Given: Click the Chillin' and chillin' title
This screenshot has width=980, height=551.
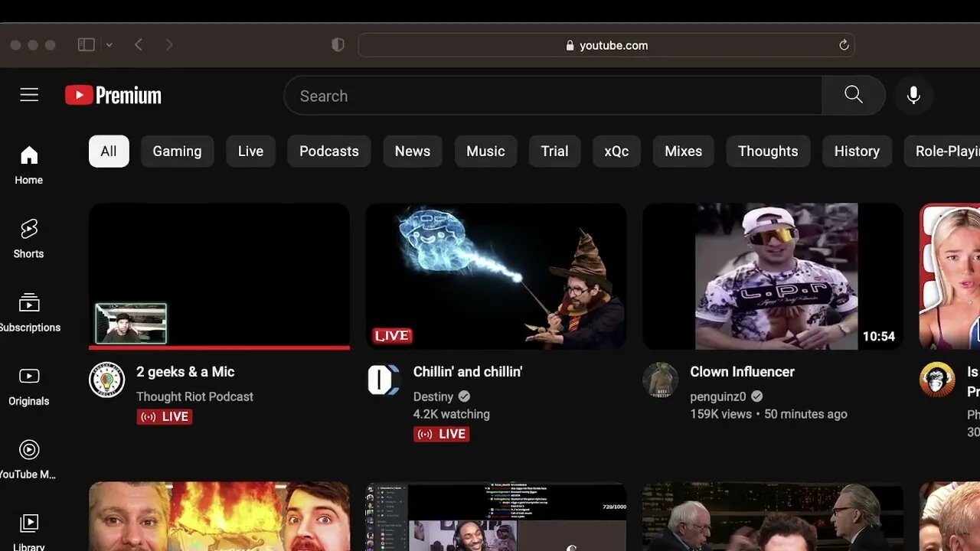Looking at the screenshot, I should pyautogui.click(x=468, y=372).
